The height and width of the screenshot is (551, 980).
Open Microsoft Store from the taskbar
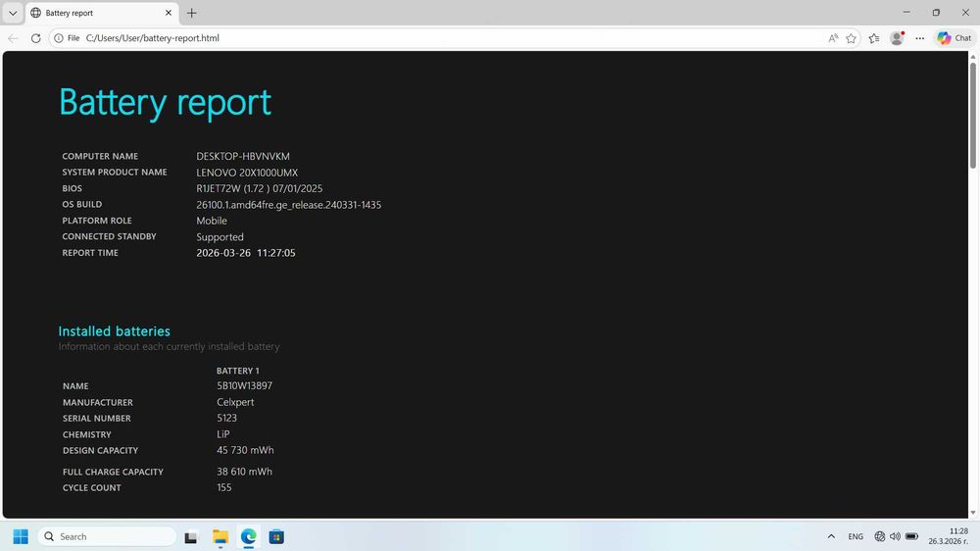(x=276, y=536)
